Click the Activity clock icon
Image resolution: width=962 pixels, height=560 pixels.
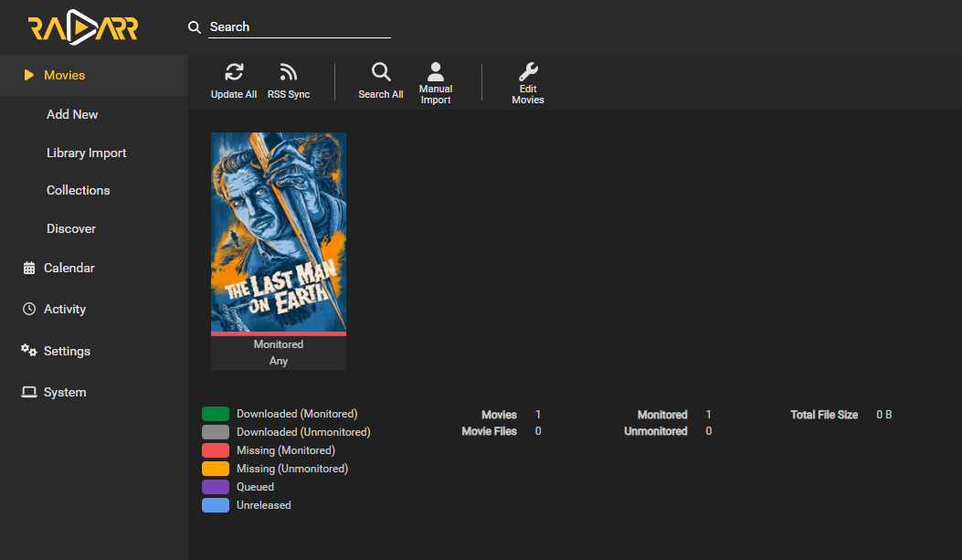[x=28, y=308]
